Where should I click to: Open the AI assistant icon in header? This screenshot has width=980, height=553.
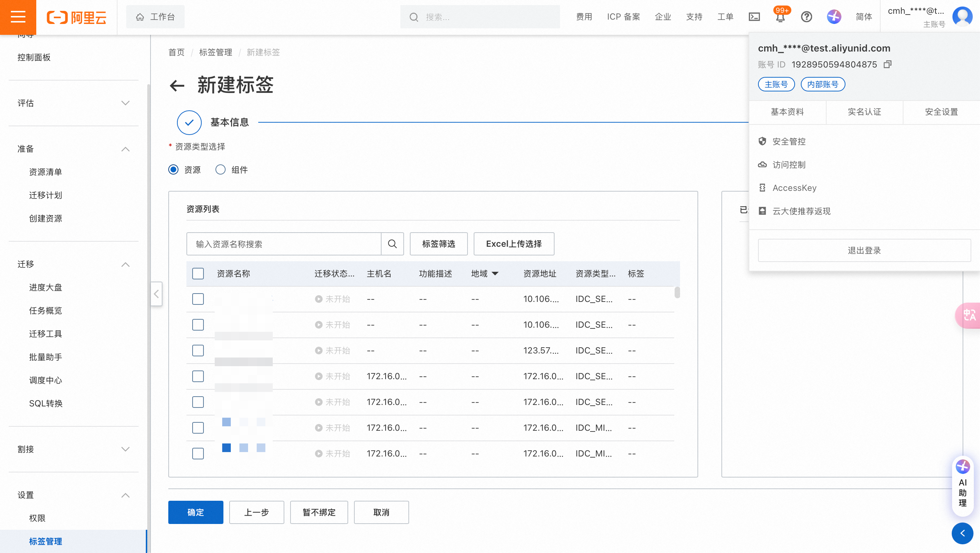pyautogui.click(x=833, y=17)
